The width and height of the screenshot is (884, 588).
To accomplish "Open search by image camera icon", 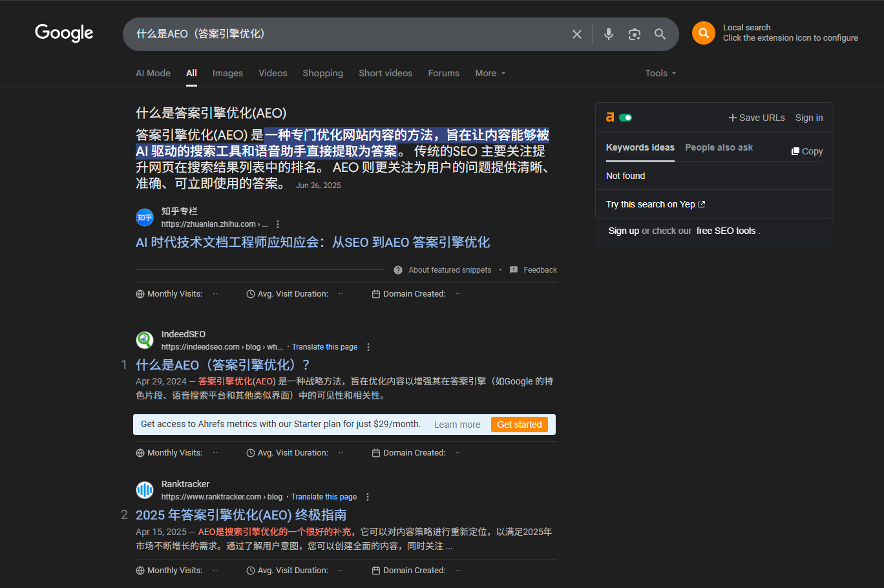I will tap(635, 34).
